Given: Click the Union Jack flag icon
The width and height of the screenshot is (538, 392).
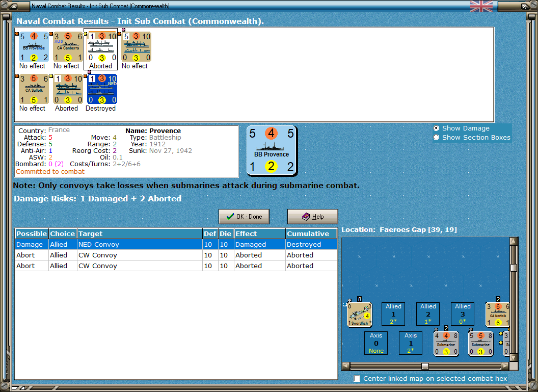Looking at the screenshot, I should (481, 6).
